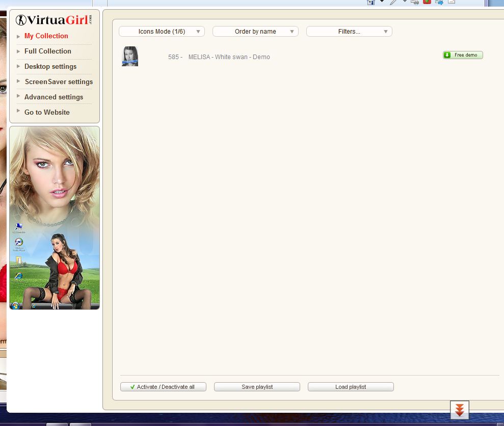Image resolution: width=504 pixels, height=426 pixels.
Task: Click the arrow beside My Collection
Action: (x=18, y=36)
